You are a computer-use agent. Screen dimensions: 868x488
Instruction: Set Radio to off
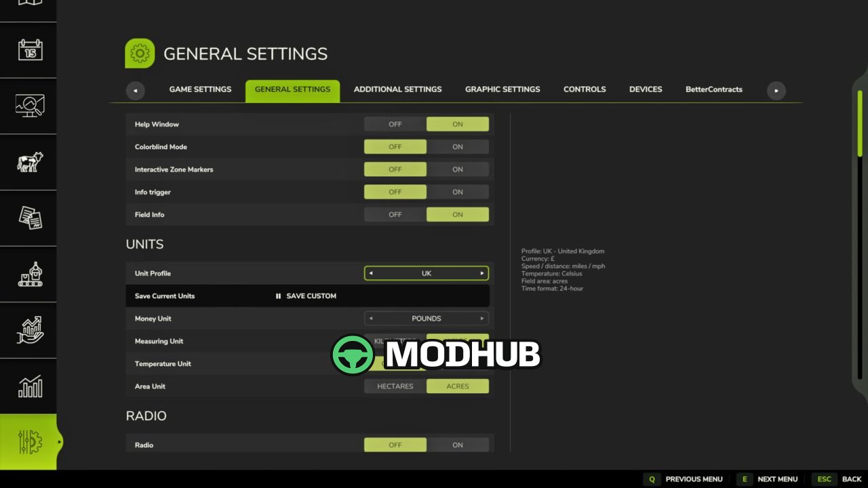coord(395,445)
